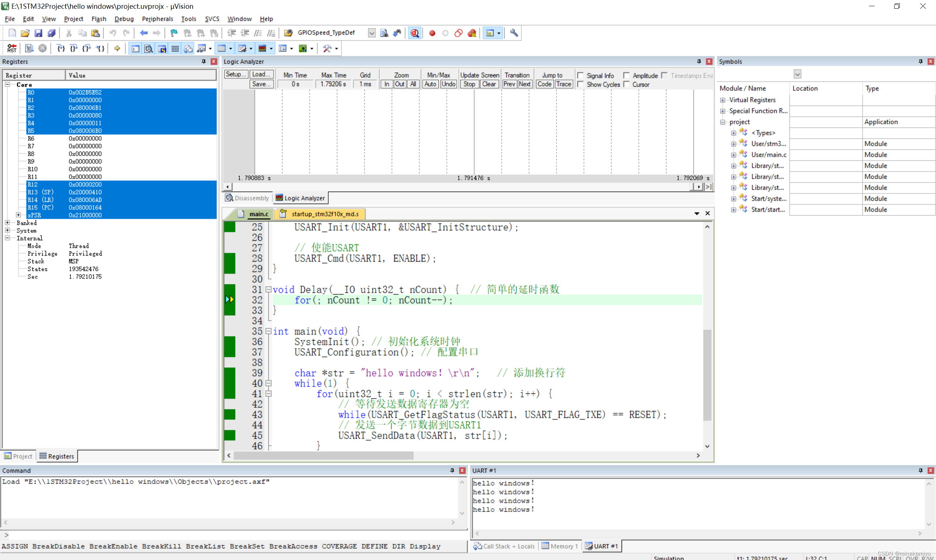Open the Symbols panel filter dropdown
This screenshot has height=560, width=936.
797,74
